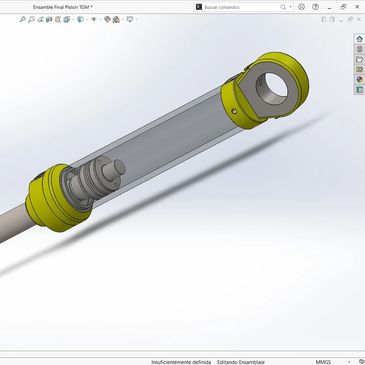Open the Help question mark icon
This screenshot has width=365, height=365.
(315, 7)
